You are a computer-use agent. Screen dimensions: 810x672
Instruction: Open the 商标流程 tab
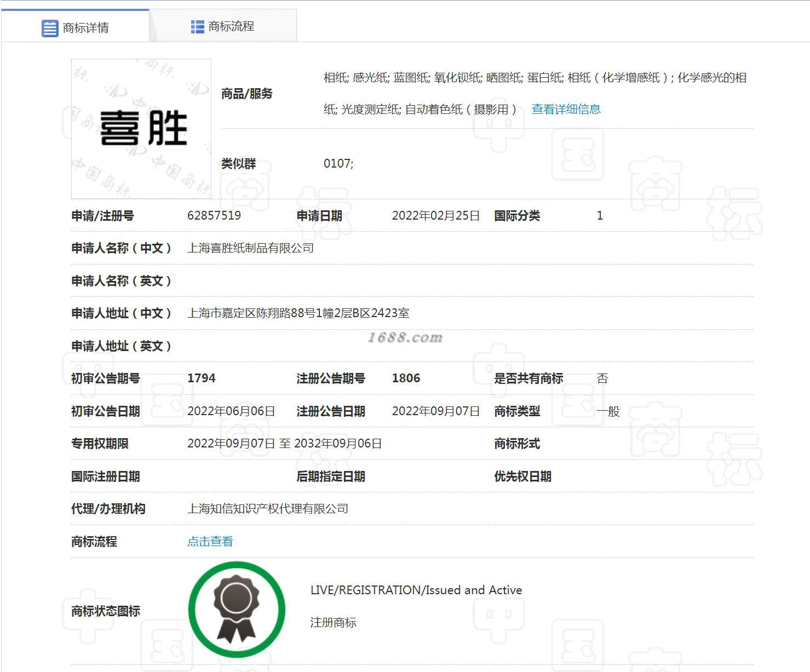(223, 26)
